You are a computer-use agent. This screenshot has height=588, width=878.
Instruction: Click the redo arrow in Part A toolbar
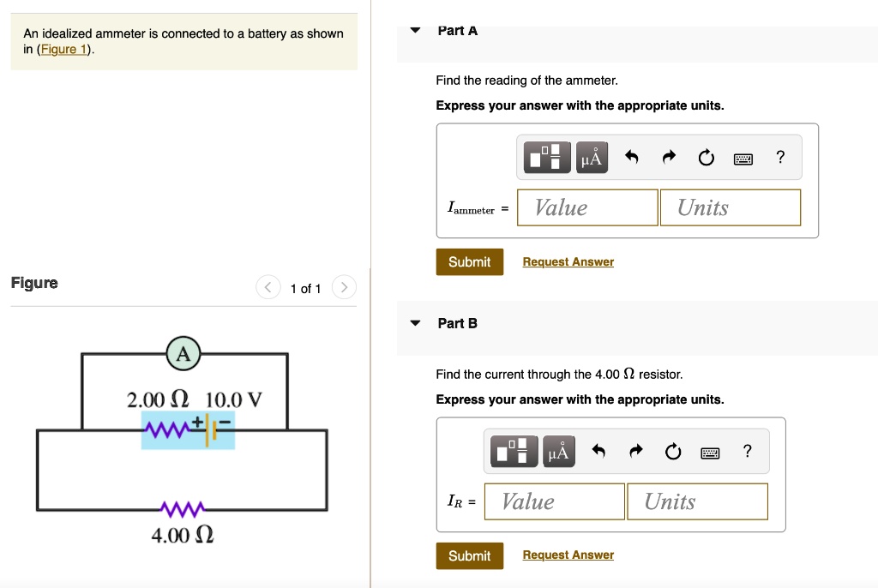click(669, 157)
